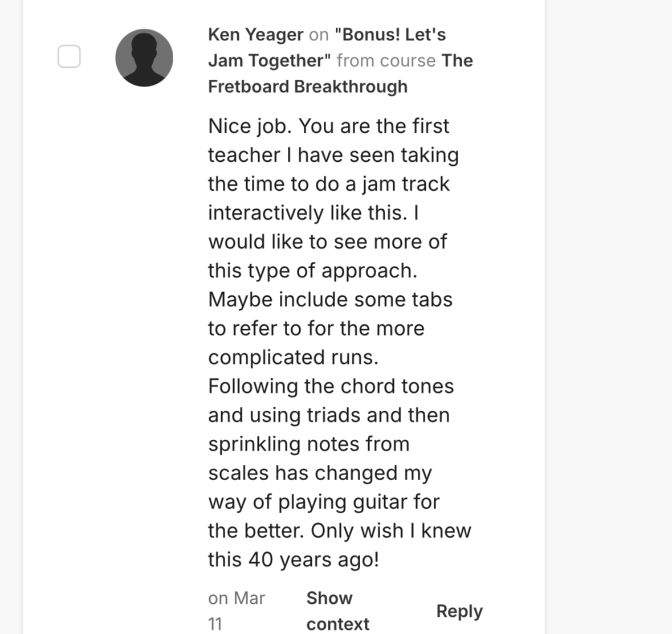The image size is (672, 634).
Task: Click the line "the time to do a jam track"
Action: (x=328, y=184)
